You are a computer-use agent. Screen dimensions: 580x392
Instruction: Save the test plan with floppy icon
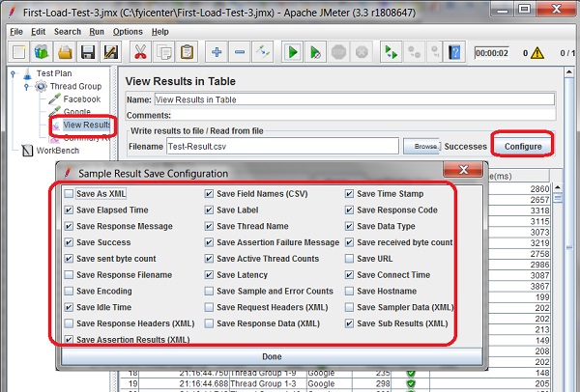pos(87,52)
